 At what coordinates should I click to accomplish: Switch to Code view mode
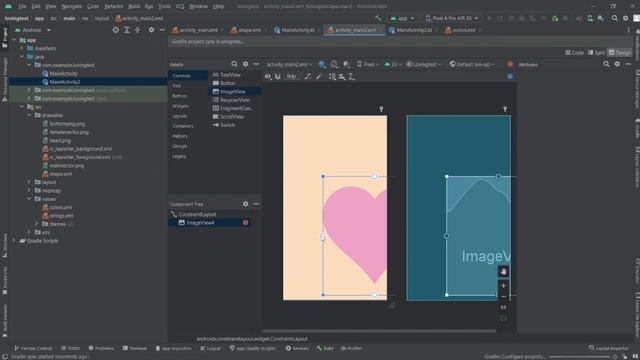(574, 52)
